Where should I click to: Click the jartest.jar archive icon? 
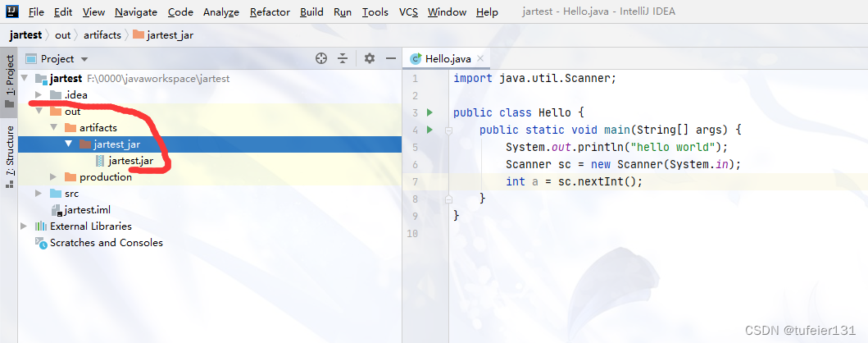click(100, 161)
